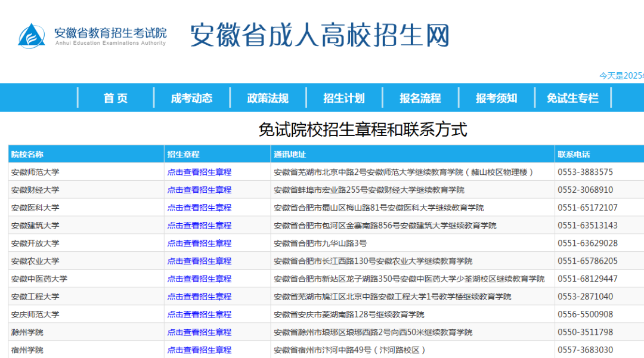Open the 招生章程 link for 安徽工程大学

point(199,297)
